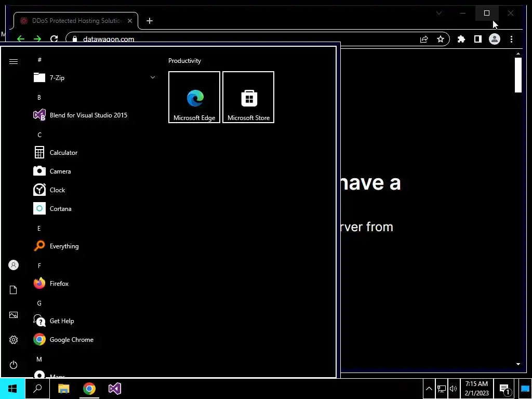Click the datawagon.com address bar
The height and width of the screenshot is (399, 532).
click(x=244, y=39)
